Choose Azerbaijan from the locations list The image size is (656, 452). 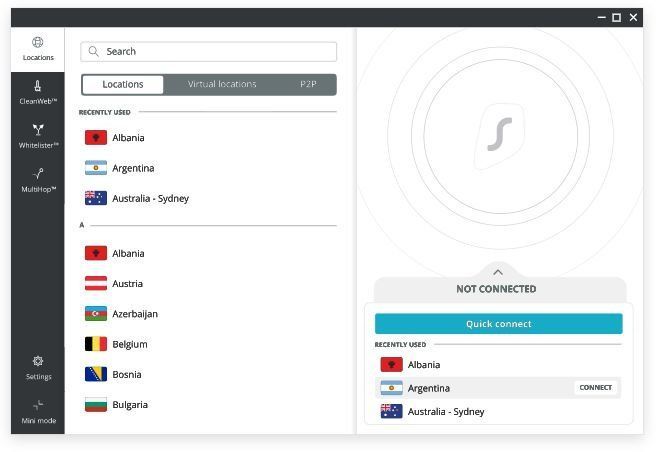(x=134, y=314)
